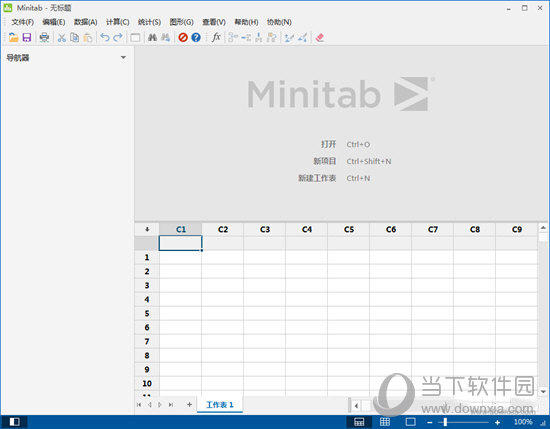Screen dimensions: 550x429
Task: Click the fourth toolbar icon after fx
Action: [271, 37]
